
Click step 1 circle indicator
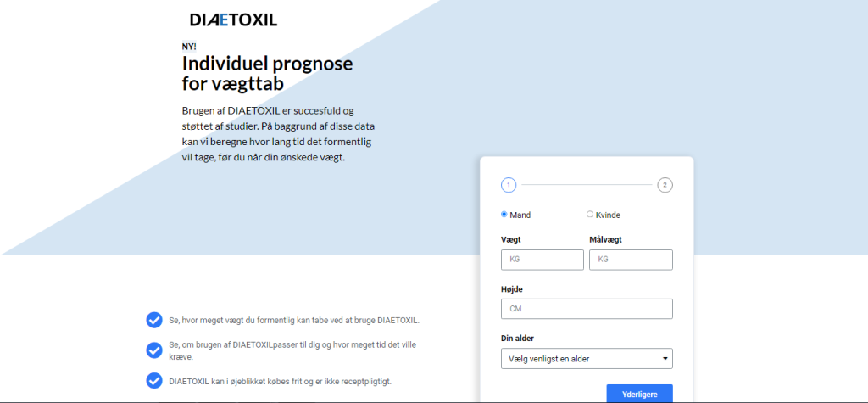(509, 185)
